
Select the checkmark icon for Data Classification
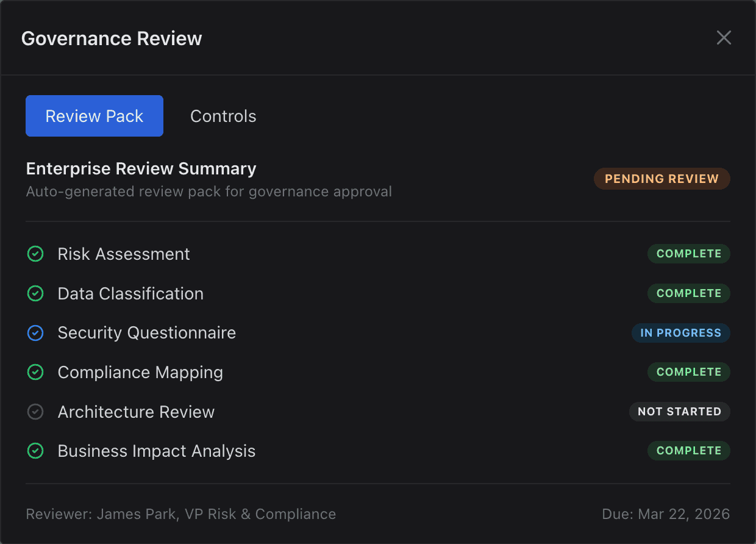pos(35,293)
